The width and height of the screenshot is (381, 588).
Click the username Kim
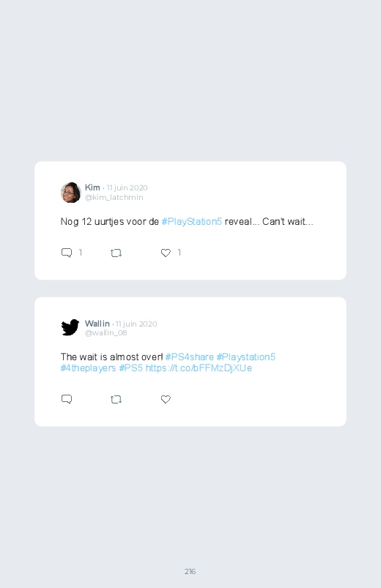coord(92,187)
